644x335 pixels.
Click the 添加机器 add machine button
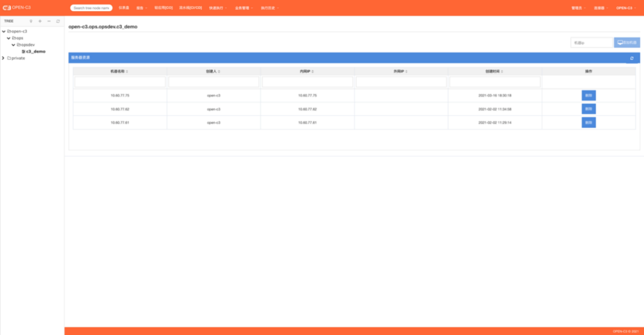[627, 43]
